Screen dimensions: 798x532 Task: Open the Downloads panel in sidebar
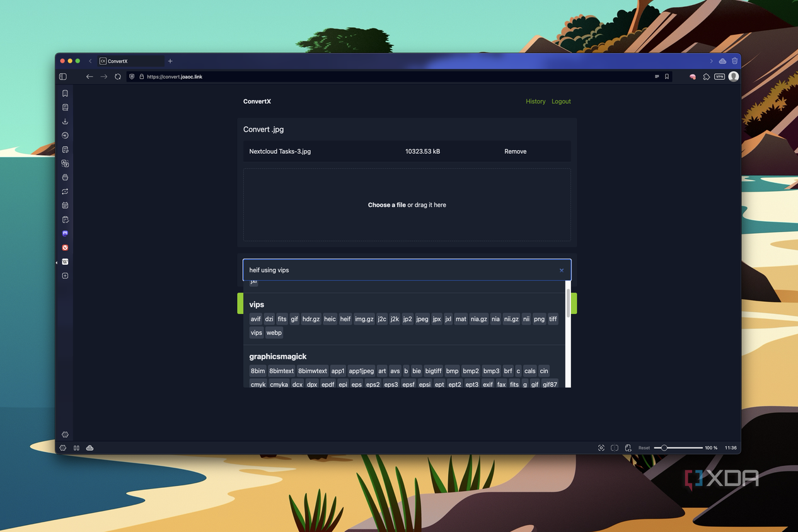[x=65, y=122]
